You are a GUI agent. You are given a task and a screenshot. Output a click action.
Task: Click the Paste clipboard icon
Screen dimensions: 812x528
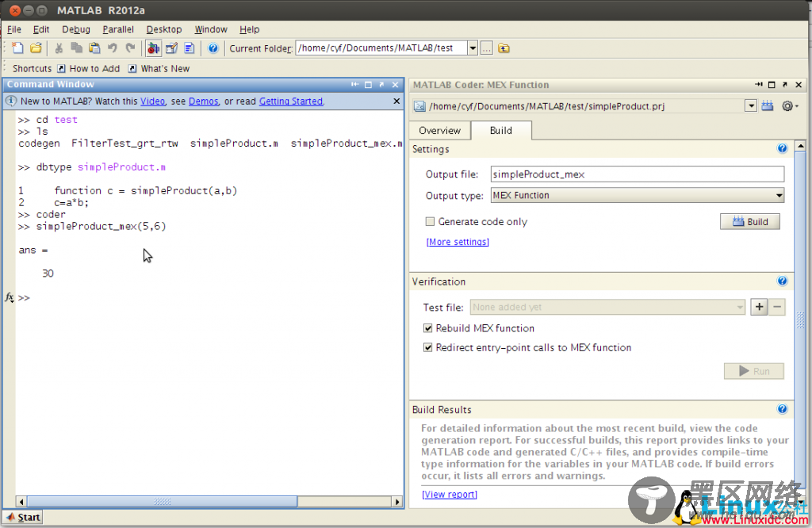[x=94, y=48]
